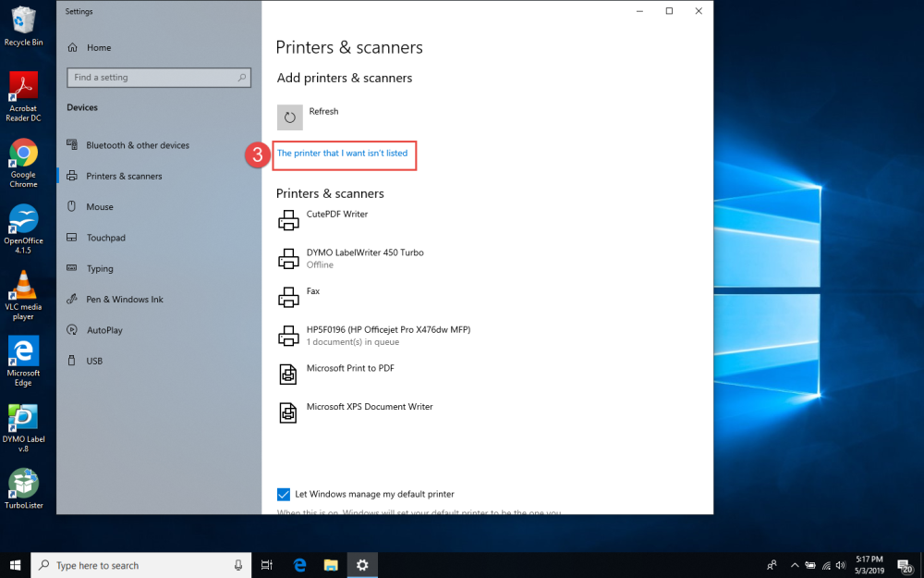924x578 pixels.
Task: Click the Refresh label text
Action: tap(323, 111)
